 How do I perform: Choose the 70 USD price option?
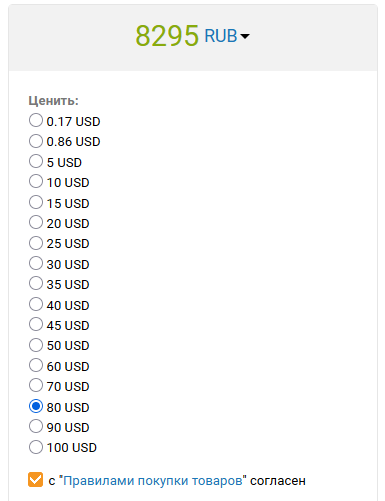click(36, 386)
